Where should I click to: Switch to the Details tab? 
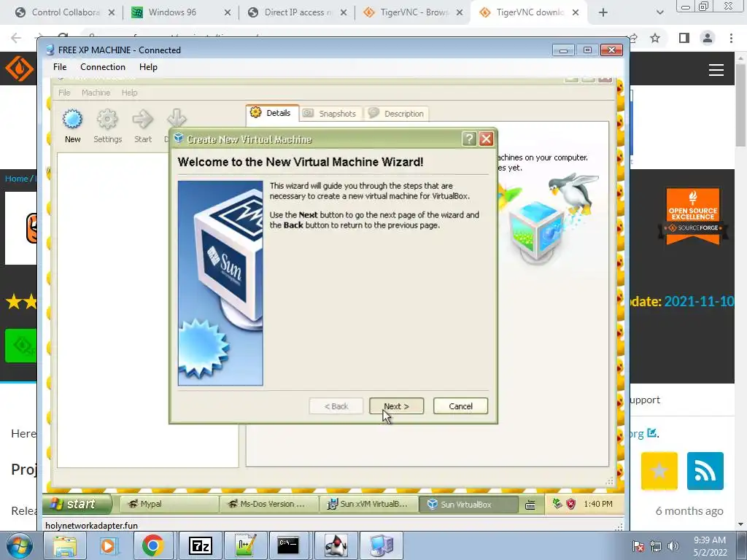[272, 113]
